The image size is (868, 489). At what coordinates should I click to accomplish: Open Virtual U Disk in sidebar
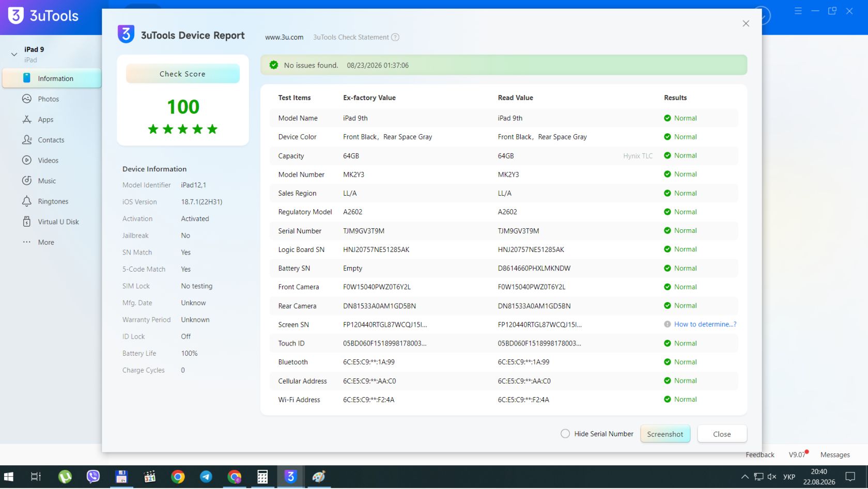point(58,222)
